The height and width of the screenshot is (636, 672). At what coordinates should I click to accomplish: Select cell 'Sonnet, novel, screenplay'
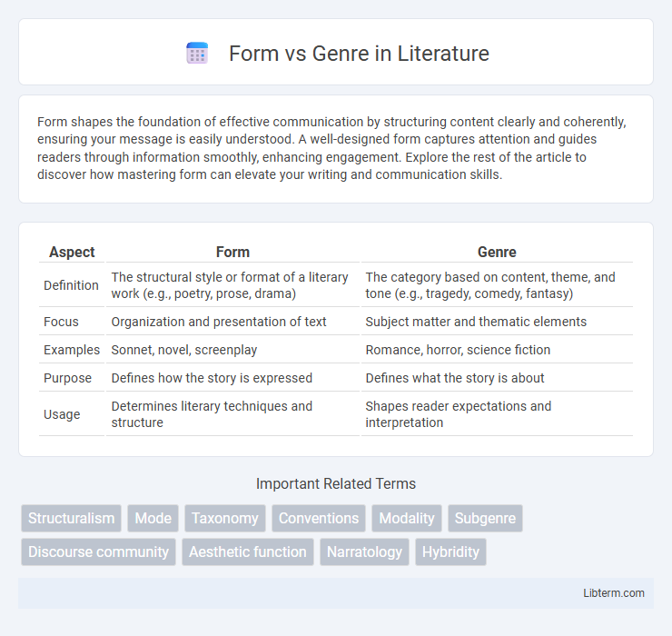tap(232, 350)
